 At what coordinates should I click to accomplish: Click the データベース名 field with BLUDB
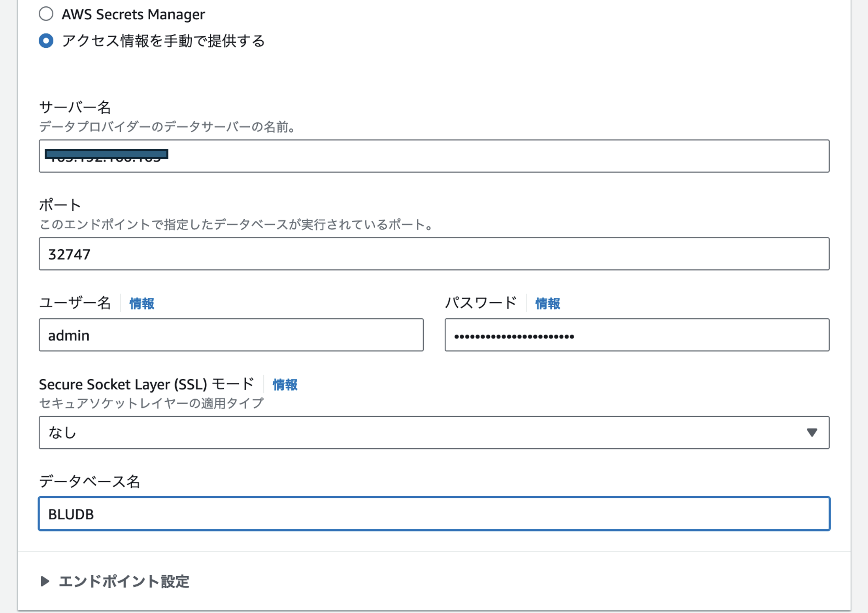(x=434, y=514)
